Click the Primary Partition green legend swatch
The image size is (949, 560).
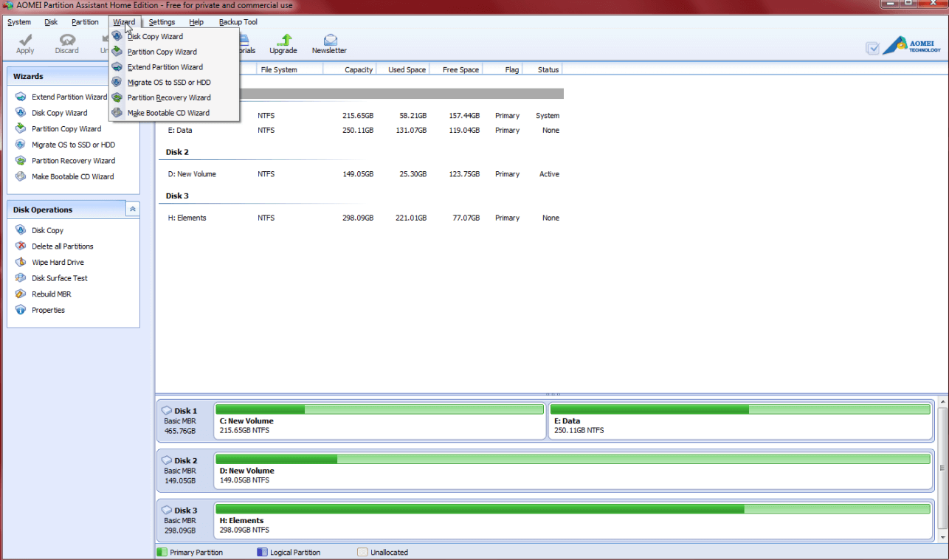coord(162,552)
